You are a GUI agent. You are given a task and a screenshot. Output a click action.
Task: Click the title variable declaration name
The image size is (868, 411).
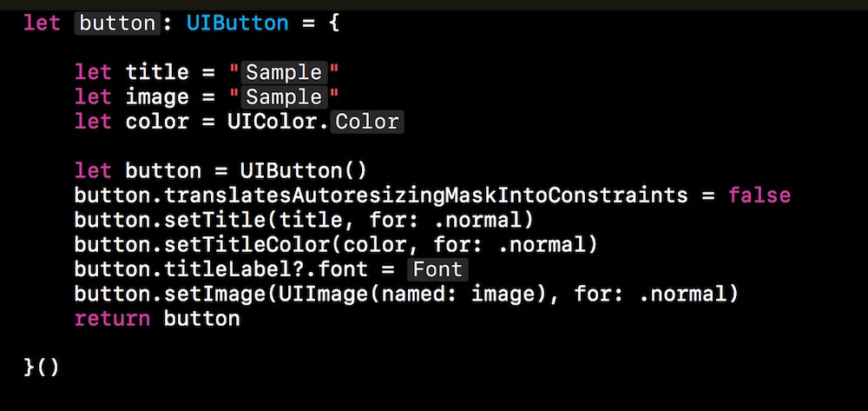point(157,73)
